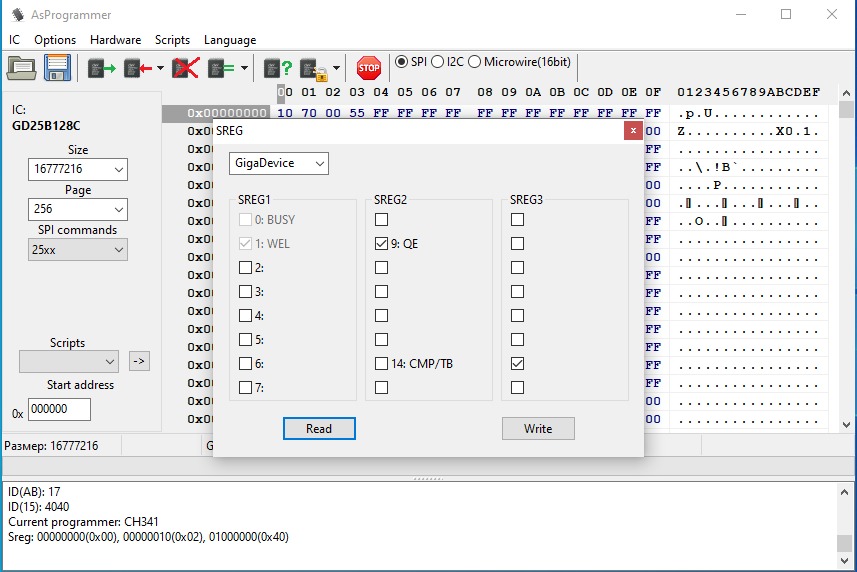857x572 pixels.
Task: Save file with the floppy disk icon
Action: pyautogui.click(x=57, y=68)
